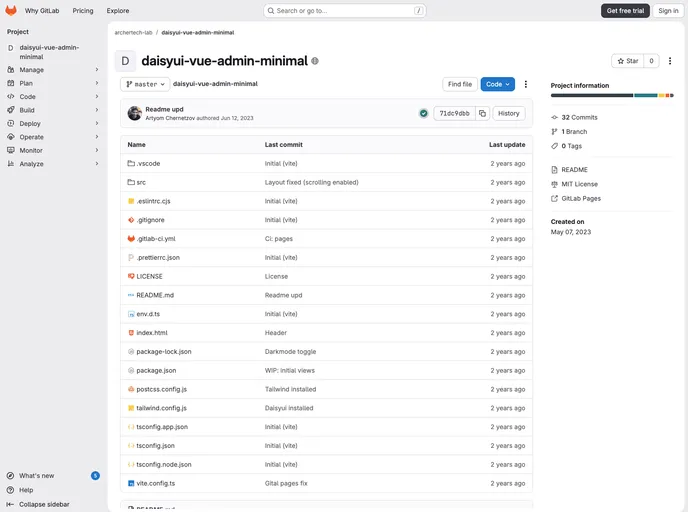Open archertech-lab breadcrumb link
This screenshot has height=512, width=688.
pyautogui.click(x=133, y=32)
